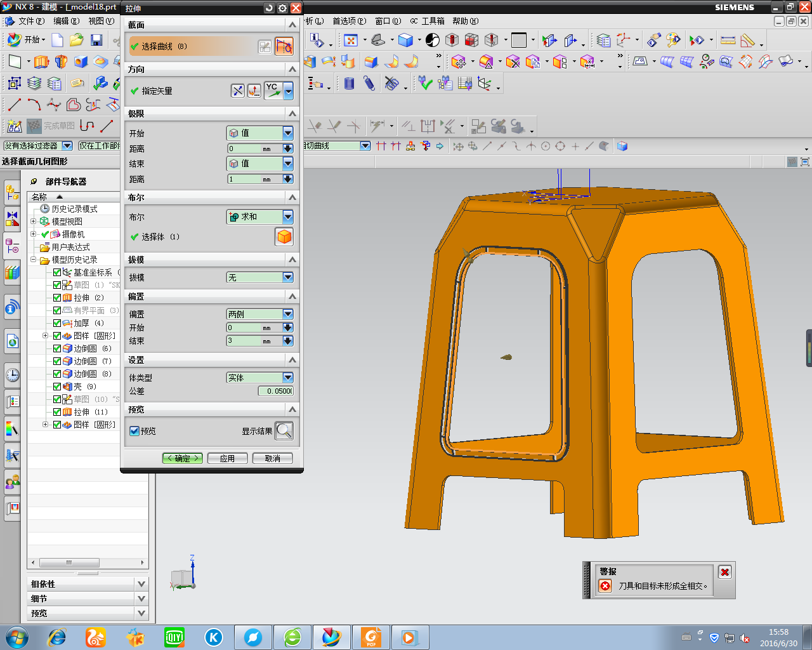812x650 pixels.
Task: Click the 确定 OK button
Action: [183, 458]
